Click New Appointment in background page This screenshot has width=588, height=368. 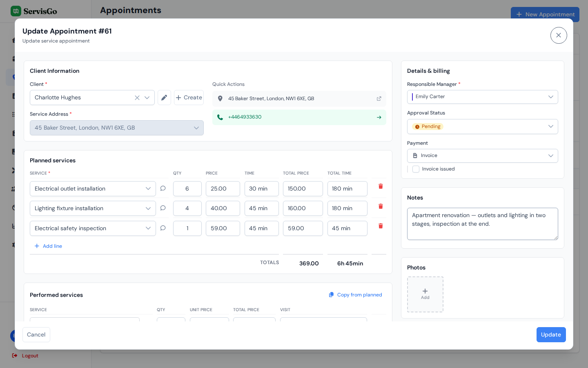tap(545, 14)
